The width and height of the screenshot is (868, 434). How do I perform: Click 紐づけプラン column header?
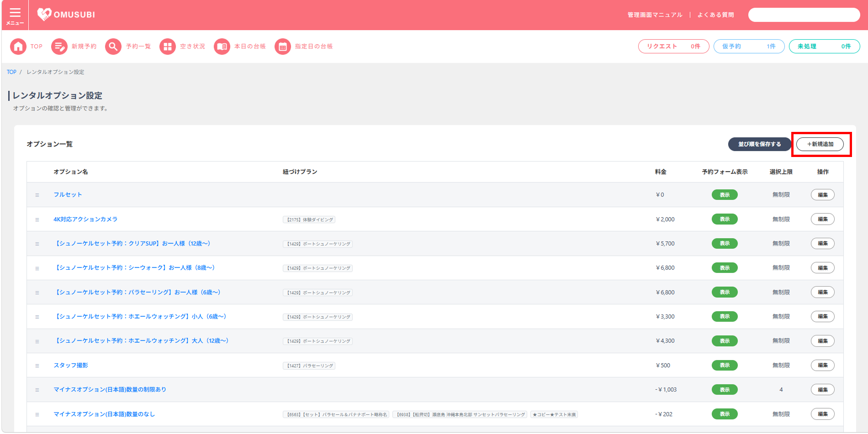[x=300, y=172]
